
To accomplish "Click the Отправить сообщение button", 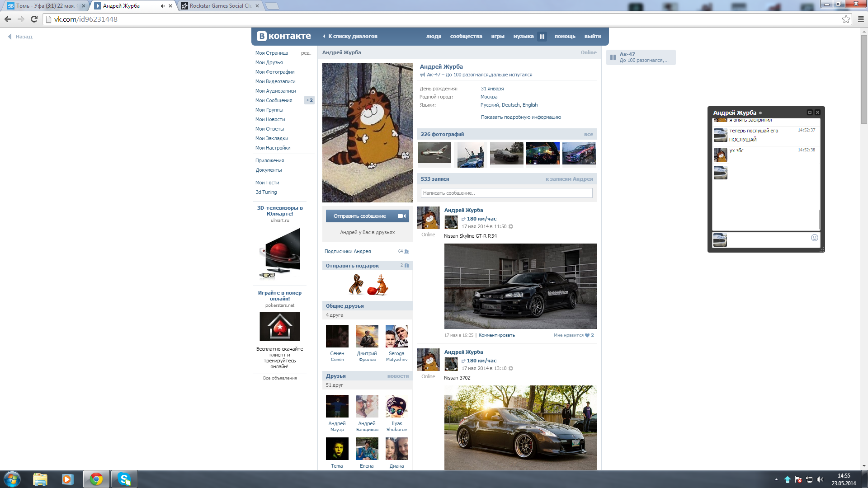I will 360,216.
